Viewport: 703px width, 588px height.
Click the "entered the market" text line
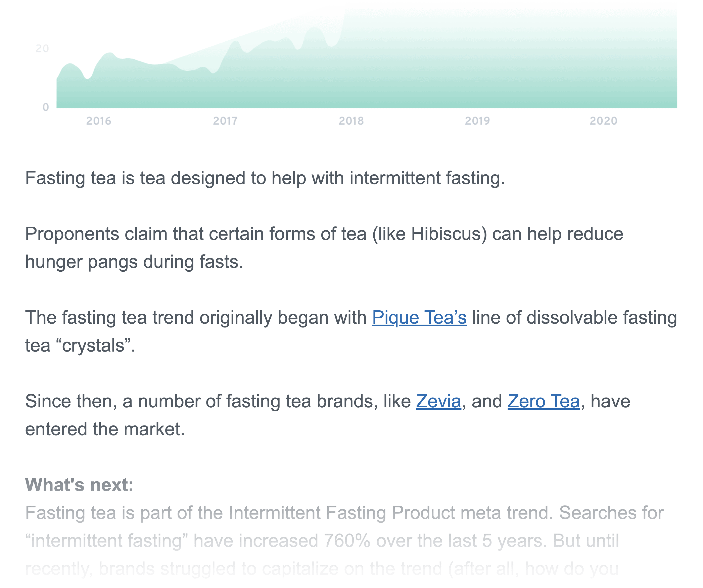click(x=105, y=429)
